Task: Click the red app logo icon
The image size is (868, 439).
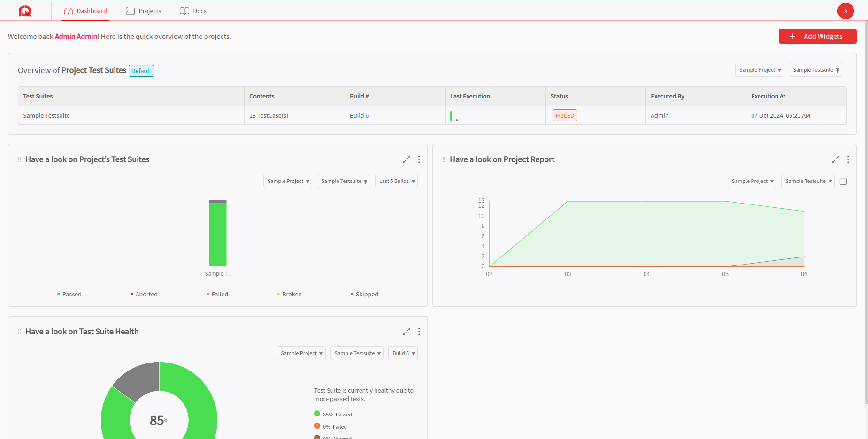Action: [25, 11]
